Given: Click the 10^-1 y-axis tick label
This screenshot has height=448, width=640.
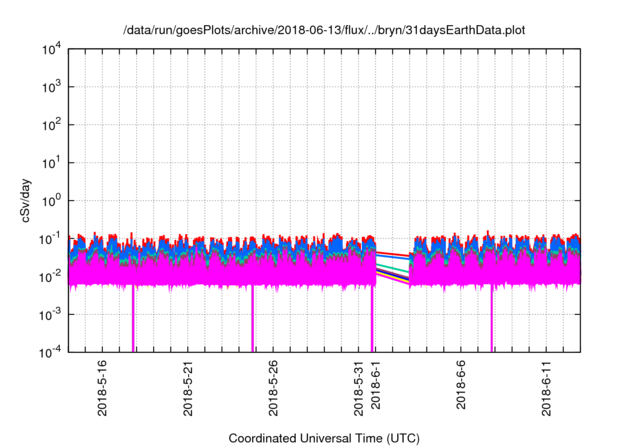Looking at the screenshot, I should [50, 239].
